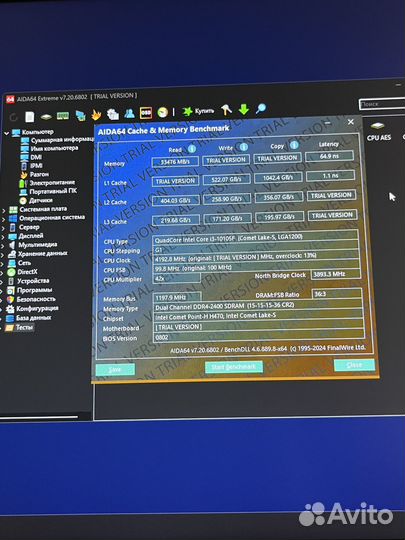This screenshot has width=405, height=540.
Task: Click the flame stability test icon
Action: click(x=96, y=114)
